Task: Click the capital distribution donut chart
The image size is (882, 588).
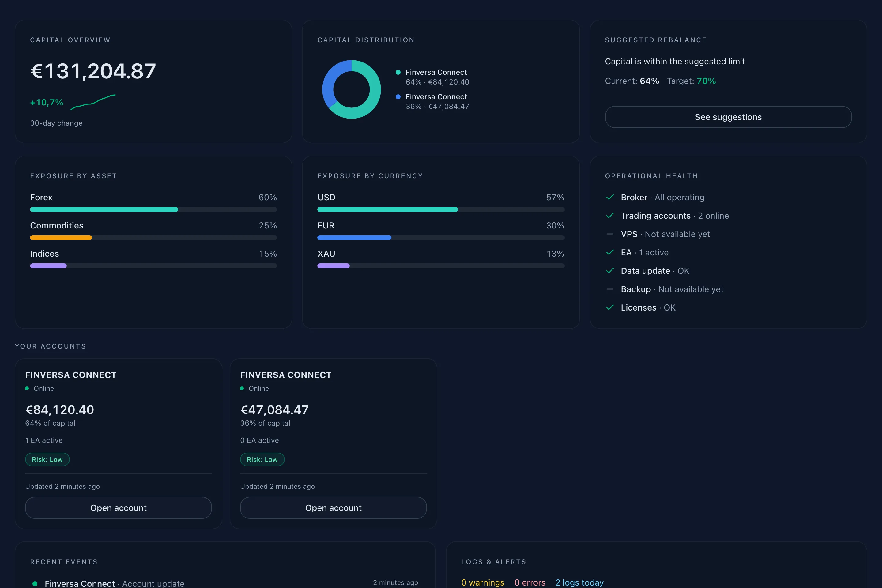Action: tap(351, 89)
